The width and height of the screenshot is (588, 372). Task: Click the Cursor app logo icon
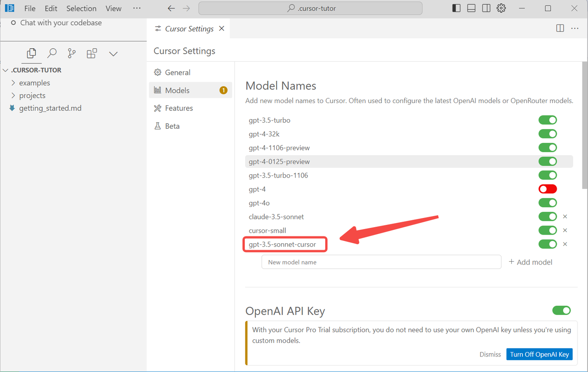click(x=9, y=8)
